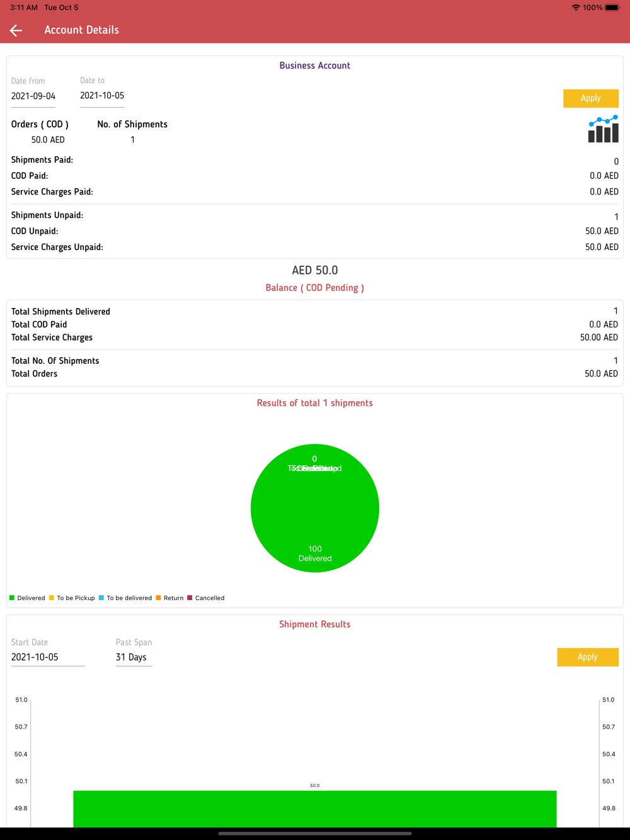Viewport: 630px width, 840px height.
Task: Open the bar chart statistics icon
Action: [603, 129]
